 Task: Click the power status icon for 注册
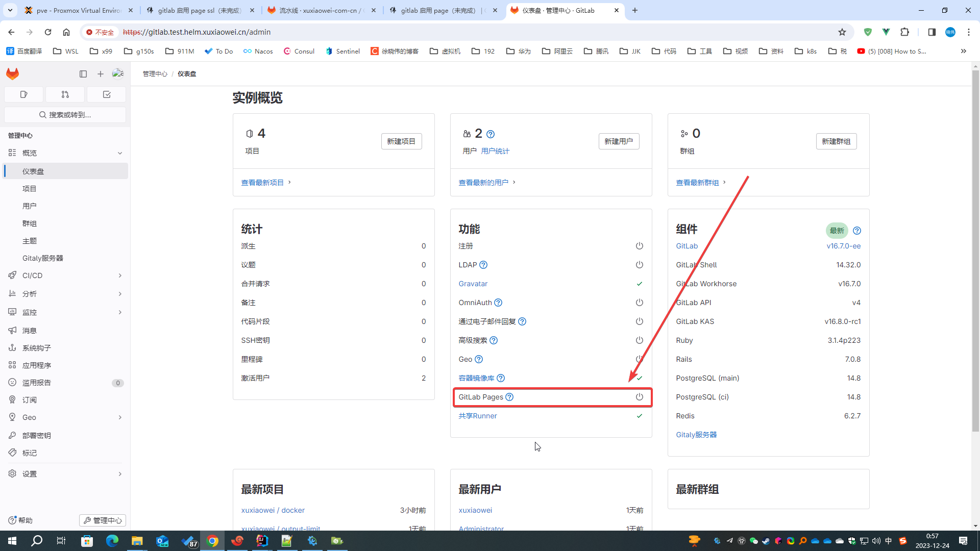(x=639, y=246)
